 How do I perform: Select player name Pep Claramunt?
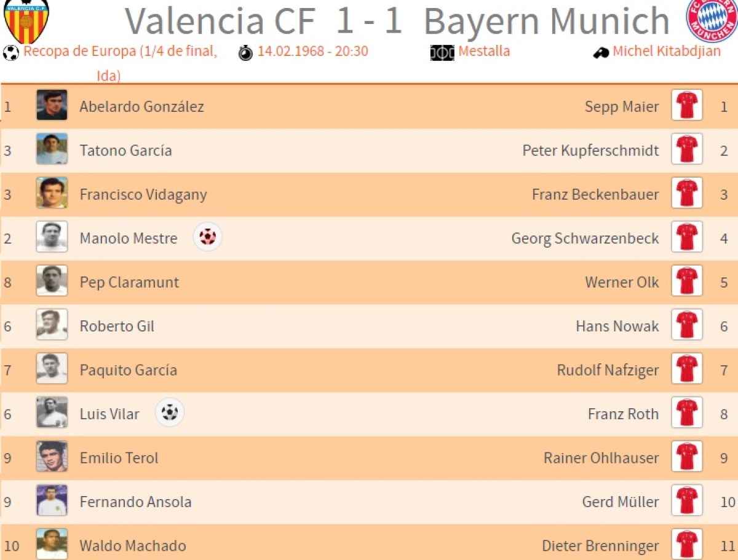[129, 282]
